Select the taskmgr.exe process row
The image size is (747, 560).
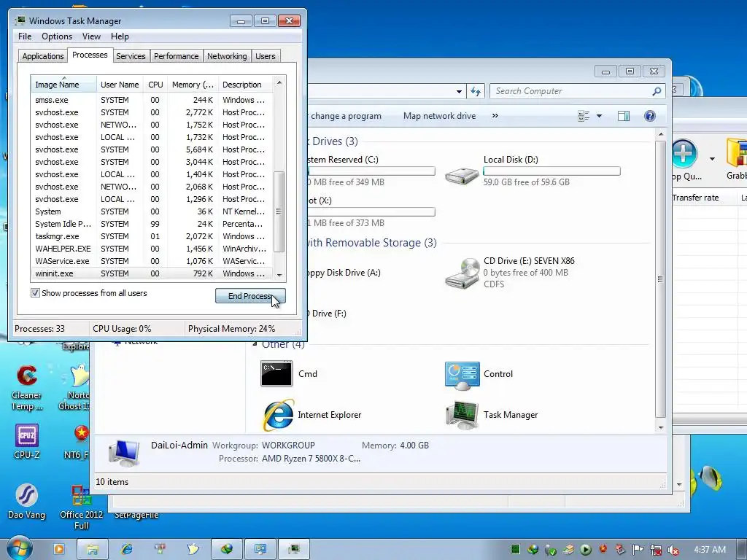click(x=152, y=236)
